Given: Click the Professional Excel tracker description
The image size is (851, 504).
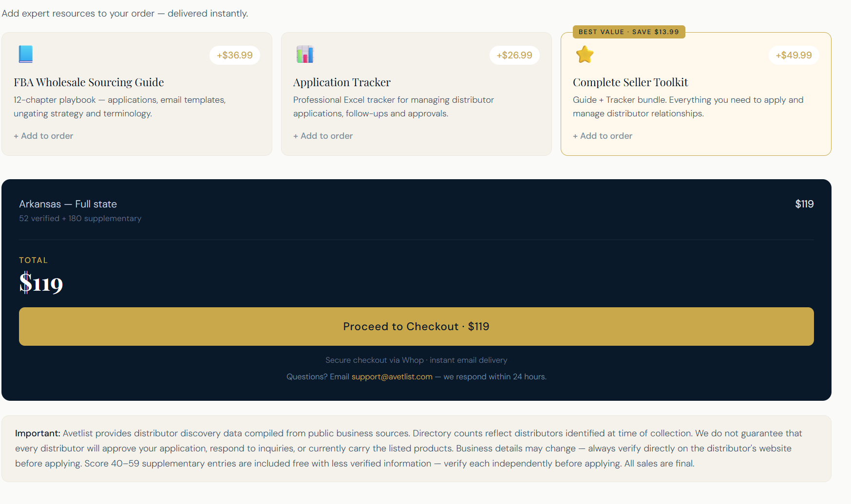Looking at the screenshot, I should coord(394,107).
